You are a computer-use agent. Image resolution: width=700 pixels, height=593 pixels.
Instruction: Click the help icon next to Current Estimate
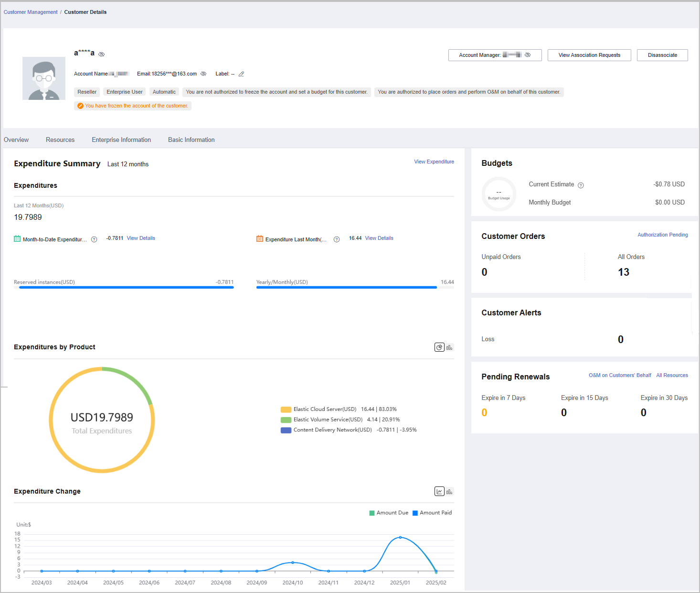581,185
